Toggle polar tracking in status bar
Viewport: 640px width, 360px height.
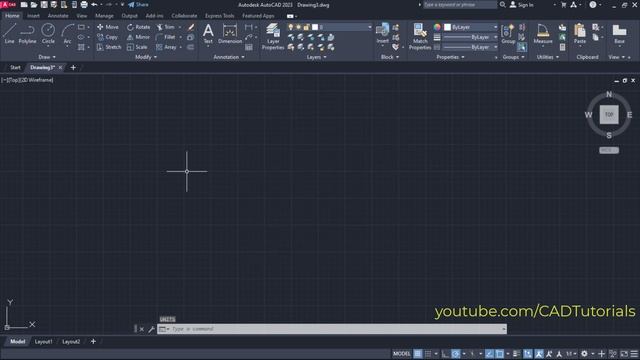click(456, 354)
